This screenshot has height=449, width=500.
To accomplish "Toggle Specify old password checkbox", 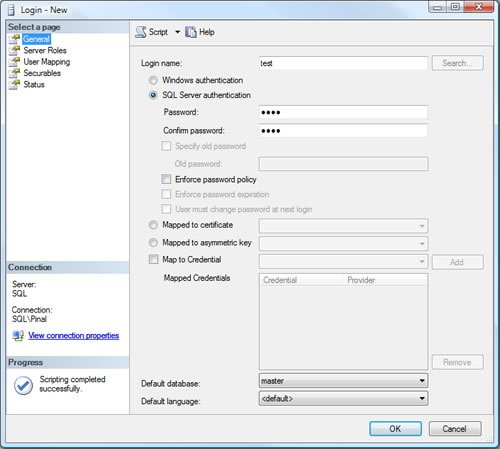I will click(x=166, y=146).
